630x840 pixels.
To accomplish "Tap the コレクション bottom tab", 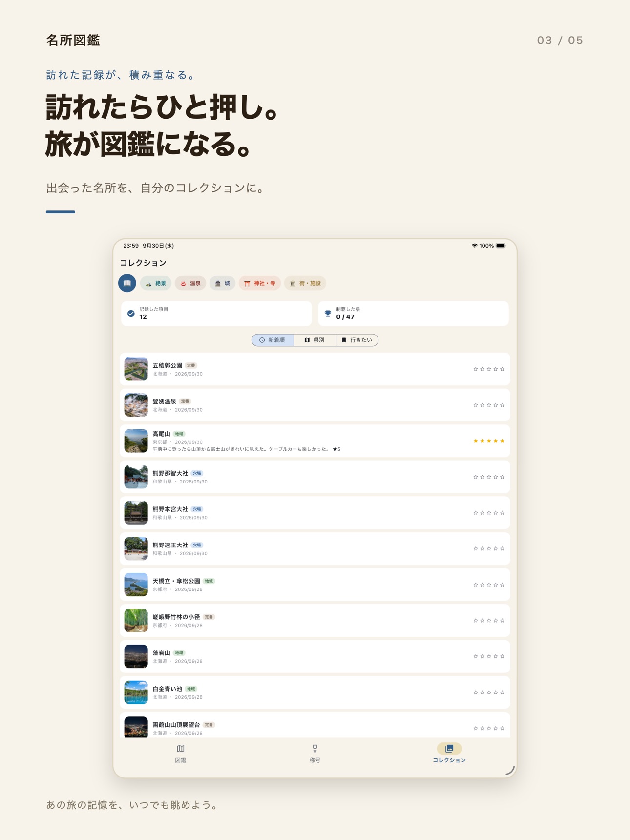I will [449, 754].
